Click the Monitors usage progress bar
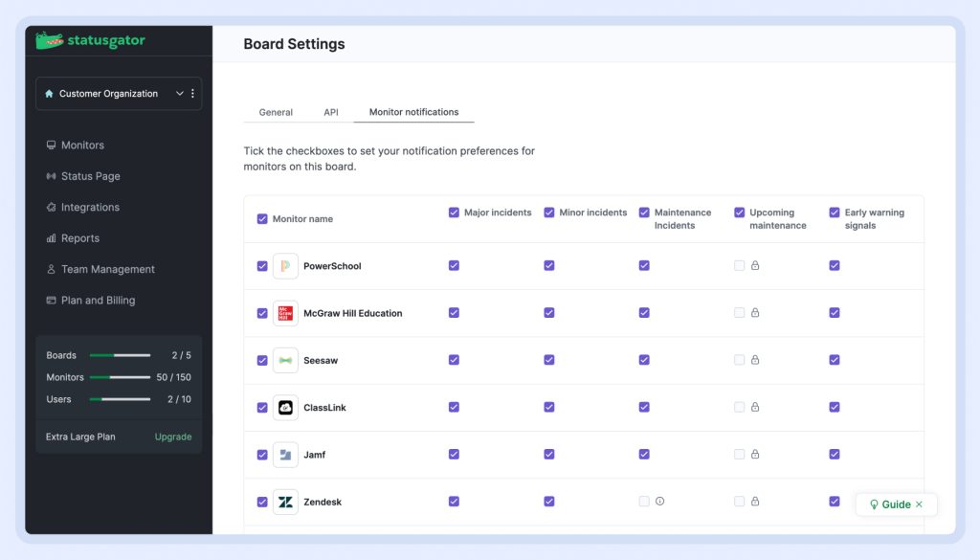980x560 pixels. [x=120, y=377]
